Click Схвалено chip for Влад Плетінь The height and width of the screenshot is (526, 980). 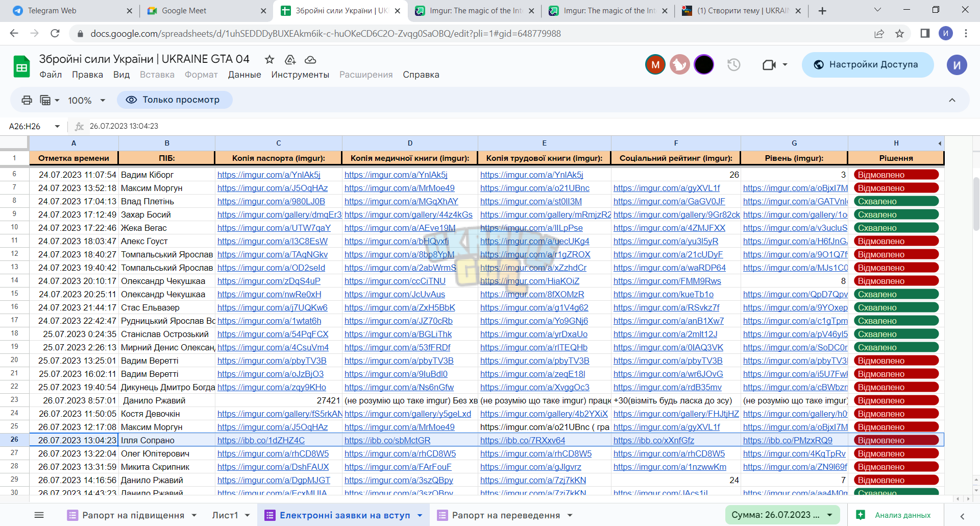[896, 201]
